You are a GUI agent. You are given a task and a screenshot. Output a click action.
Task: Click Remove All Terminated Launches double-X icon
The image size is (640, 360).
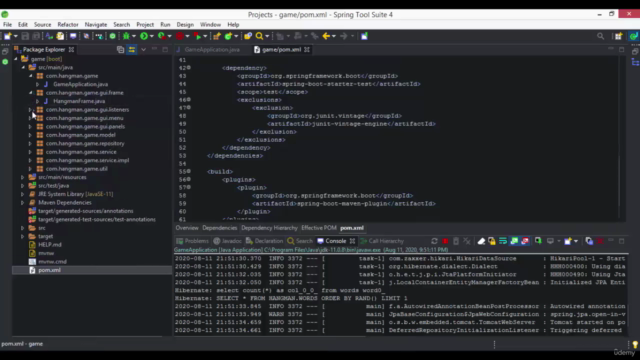pos(467,241)
